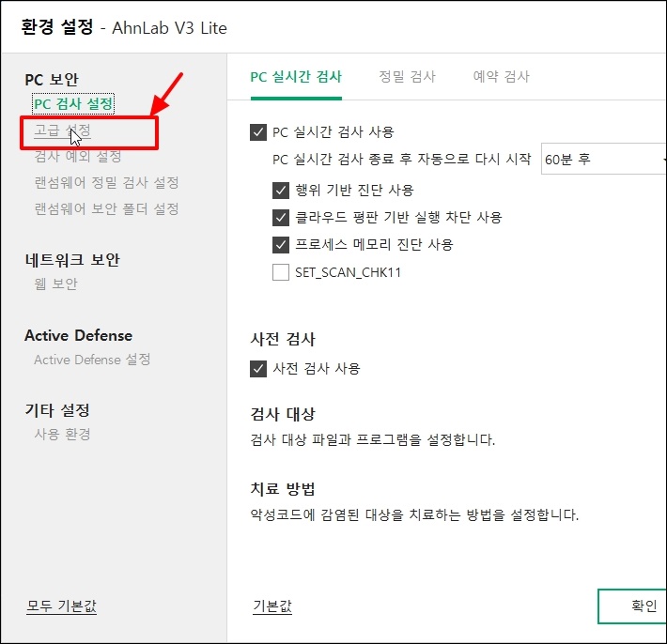Open 사용 환경 under 기타 설정
This screenshot has height=644, width=667.
click(63, 434)
